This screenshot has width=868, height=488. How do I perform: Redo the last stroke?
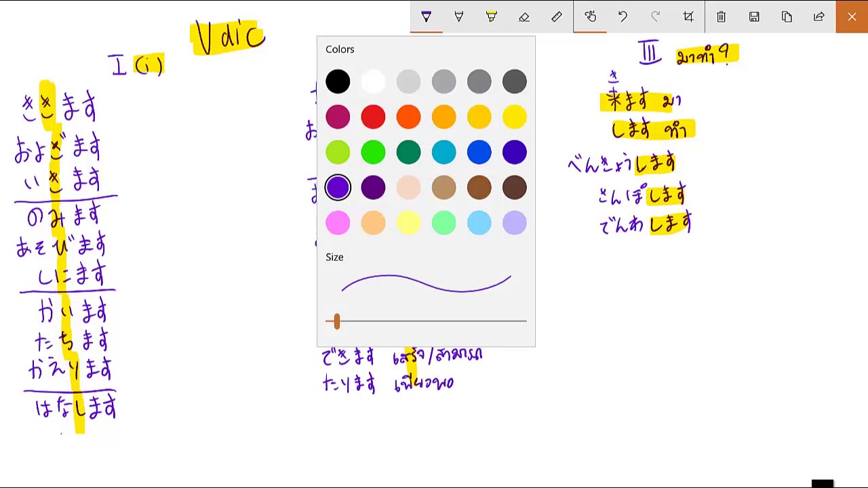pyautogui.click(x=655, y=16)
